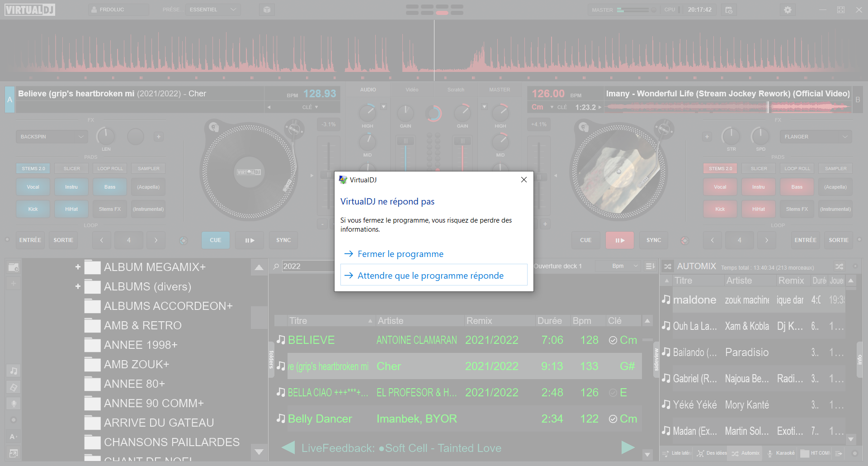The image size is (868, 466).
Task: Toggle deck A STEMS 2.0 pad mode
Action: (x=33, y=168)
